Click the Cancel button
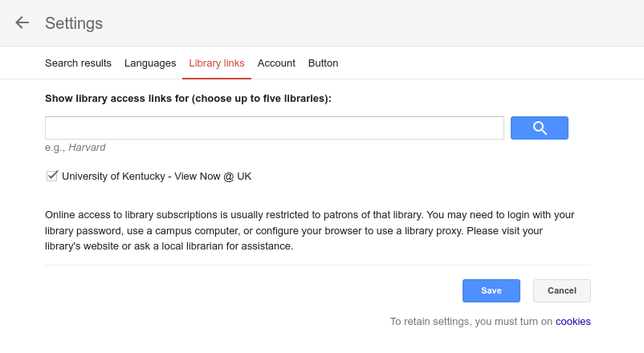Image resolution: width=644 pixels, height=353 pixels. pyautogui.click(x=562, y=290)
